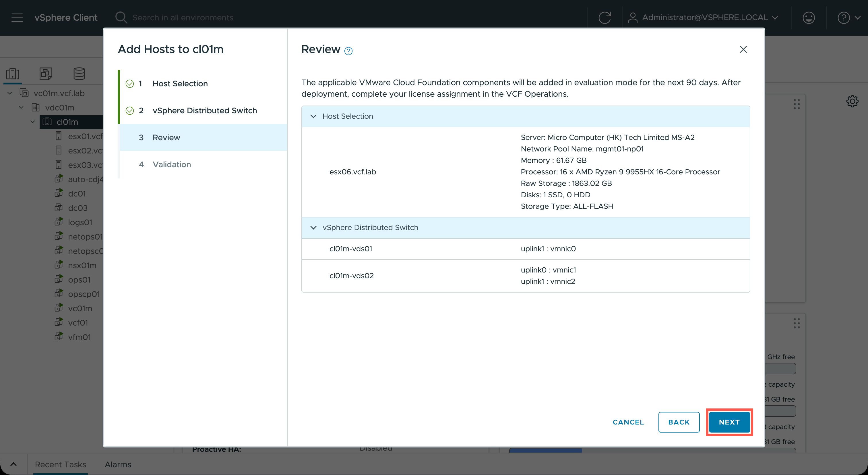The width and height of the screenshot is (868, 475).
Task: Switch to the Alarms tab
Action: tap(118, 464)
